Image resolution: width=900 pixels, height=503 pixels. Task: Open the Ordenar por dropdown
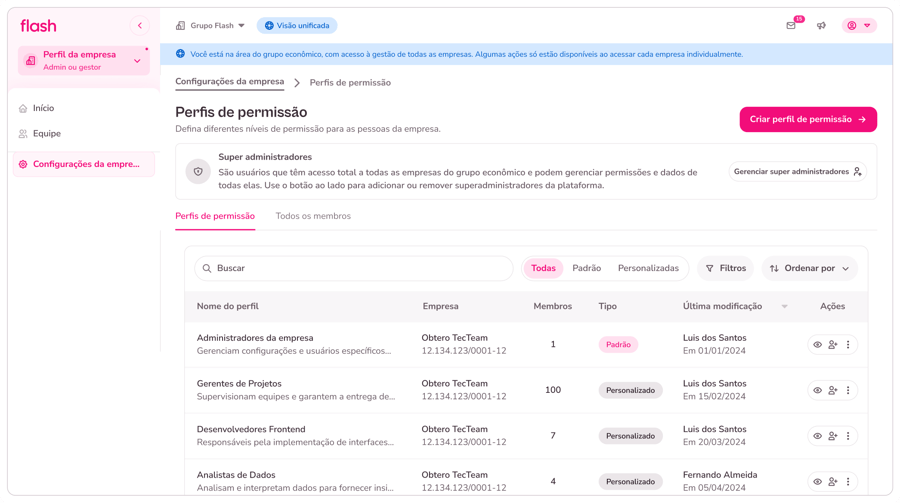809,268
